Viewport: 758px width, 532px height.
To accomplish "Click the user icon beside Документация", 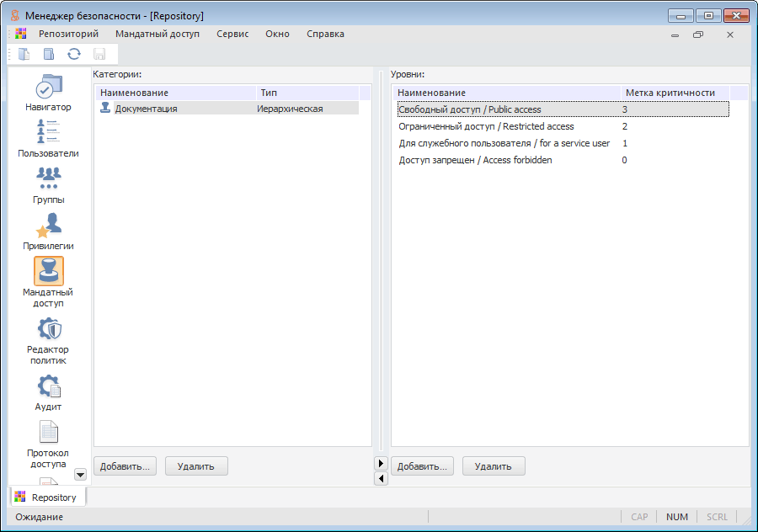I will 105,107.
